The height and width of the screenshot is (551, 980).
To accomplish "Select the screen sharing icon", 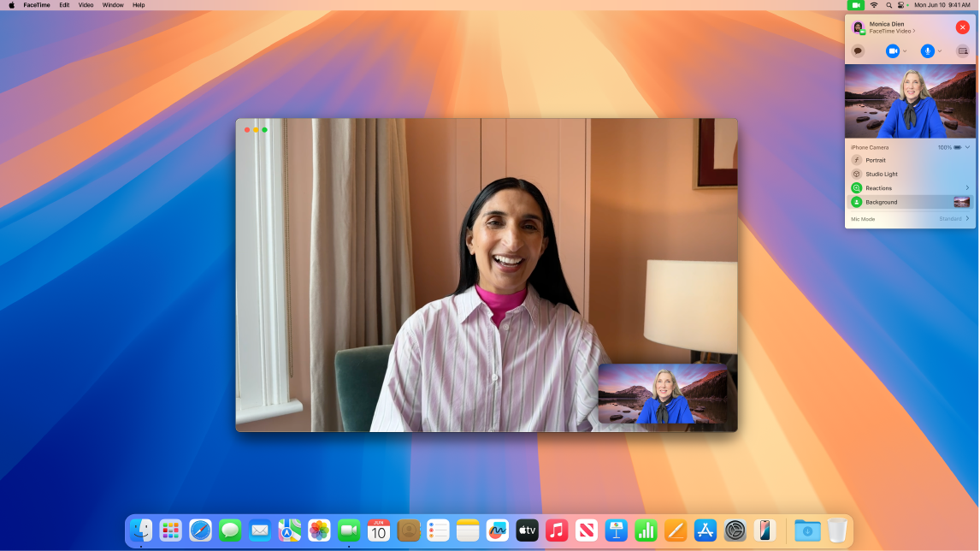I will coord(962,50).
